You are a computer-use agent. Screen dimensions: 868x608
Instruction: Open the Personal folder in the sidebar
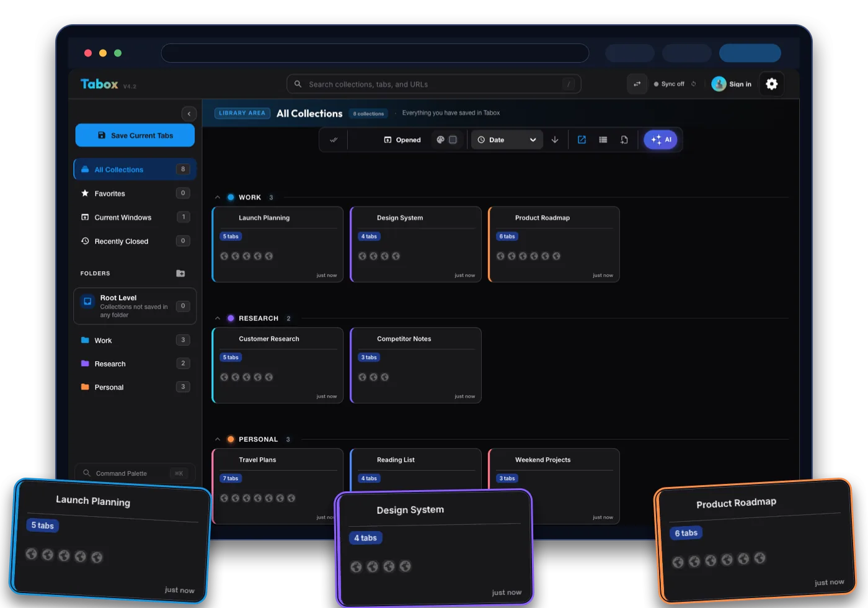[135, 387]
